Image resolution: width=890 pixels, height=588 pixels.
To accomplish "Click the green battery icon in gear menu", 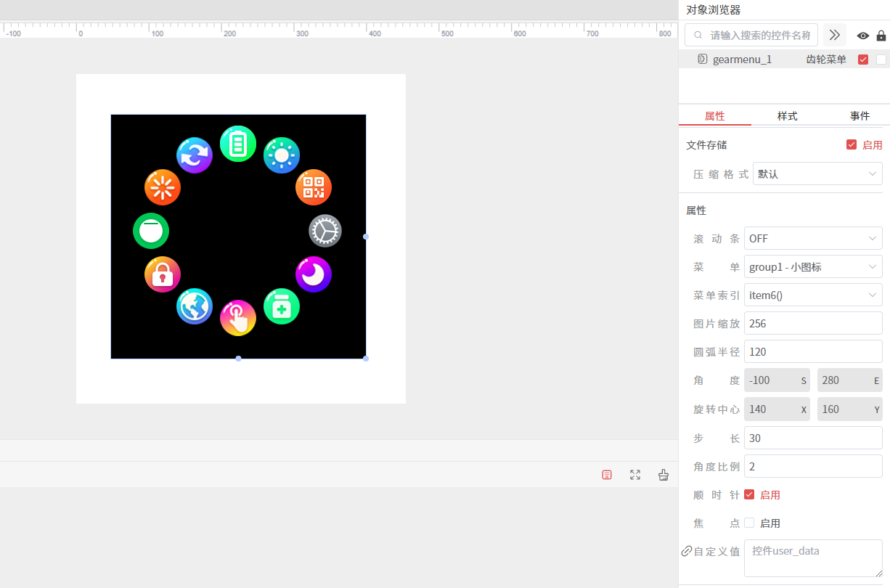I will 238,144.
